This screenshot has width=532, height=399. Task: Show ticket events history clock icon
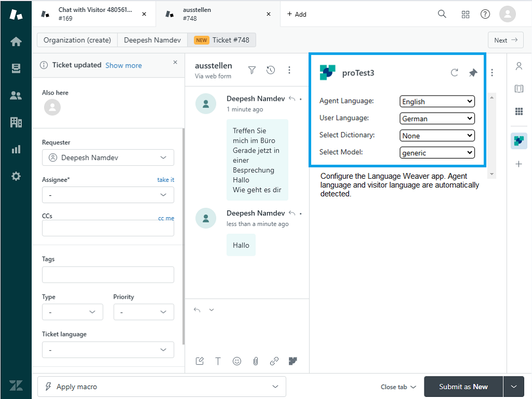(270, 70)
